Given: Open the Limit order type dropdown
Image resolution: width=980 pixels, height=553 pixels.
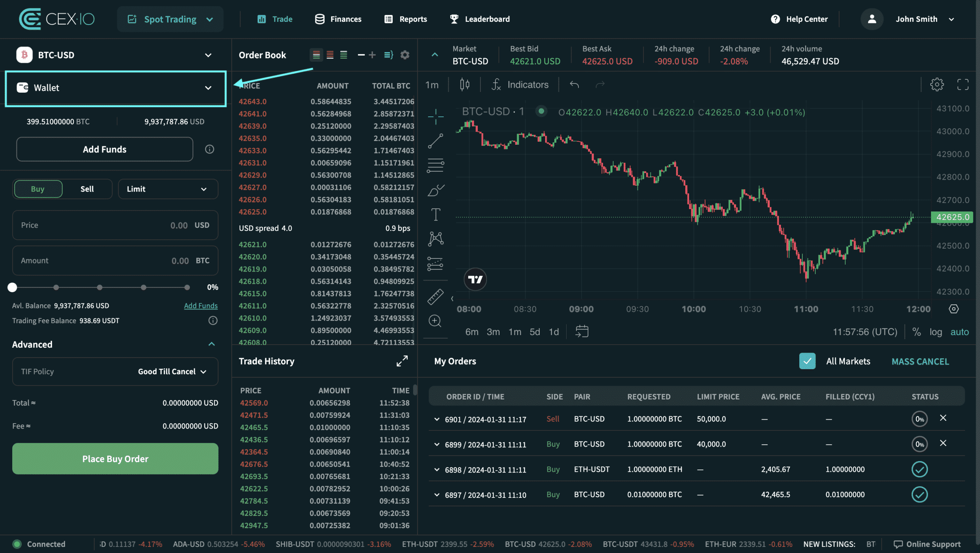Looking at the screenshot, I should point(168,189).
